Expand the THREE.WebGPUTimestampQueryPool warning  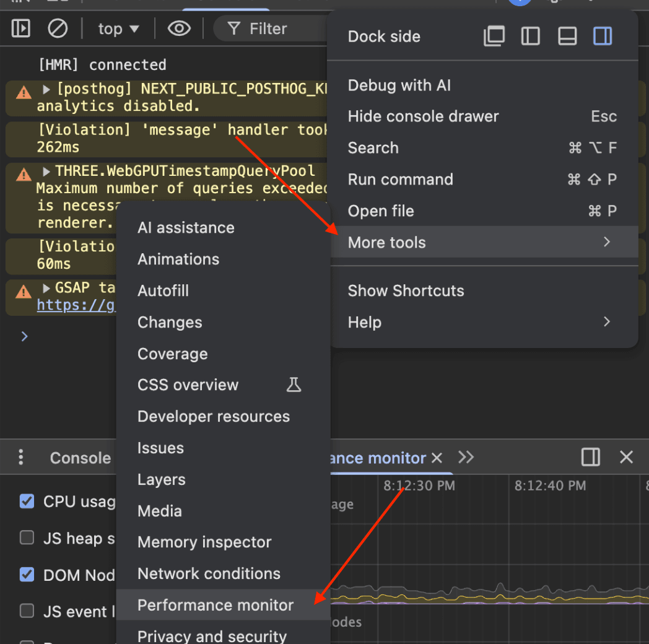tap(46, 170)
